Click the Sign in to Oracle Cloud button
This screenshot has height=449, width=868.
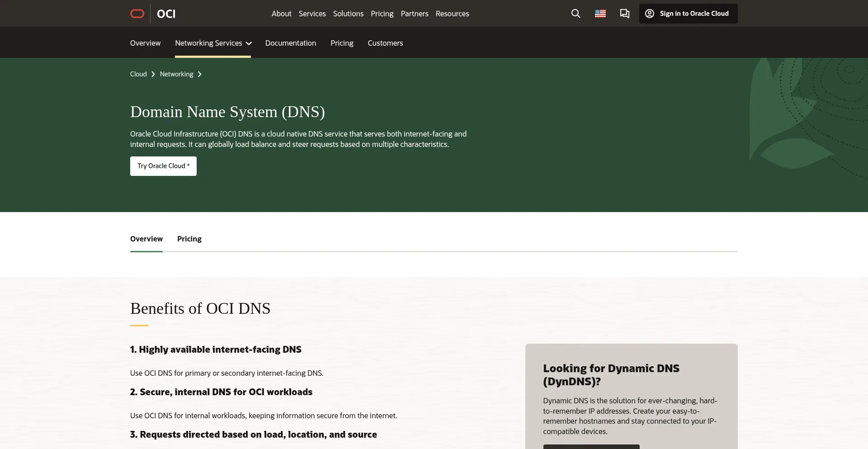(x=688, y=14)
